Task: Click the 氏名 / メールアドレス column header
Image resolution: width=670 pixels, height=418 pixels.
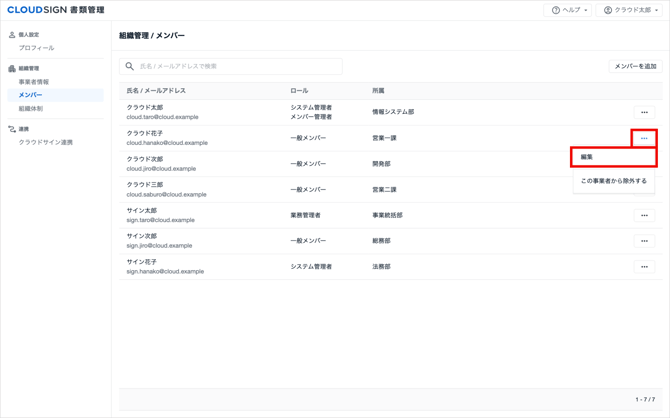Action: (x=156, y=91)
